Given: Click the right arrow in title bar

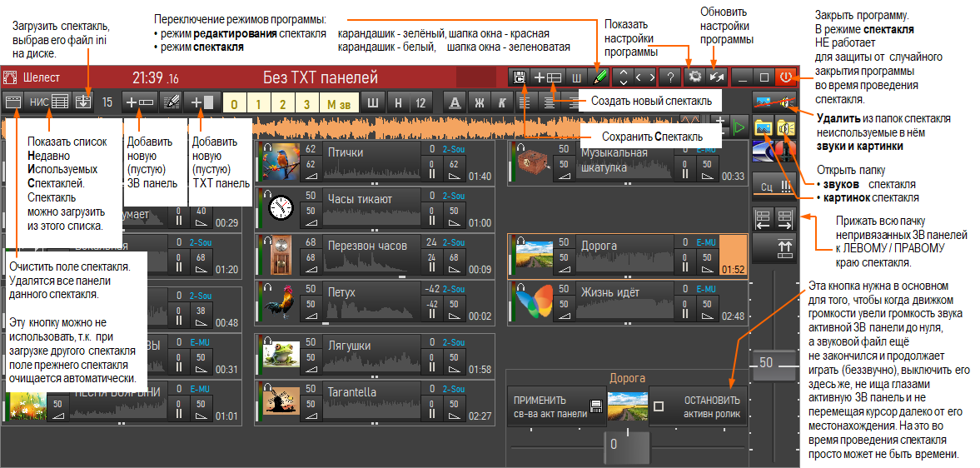Looking at the screenshot, I should (x=652, y=77).
